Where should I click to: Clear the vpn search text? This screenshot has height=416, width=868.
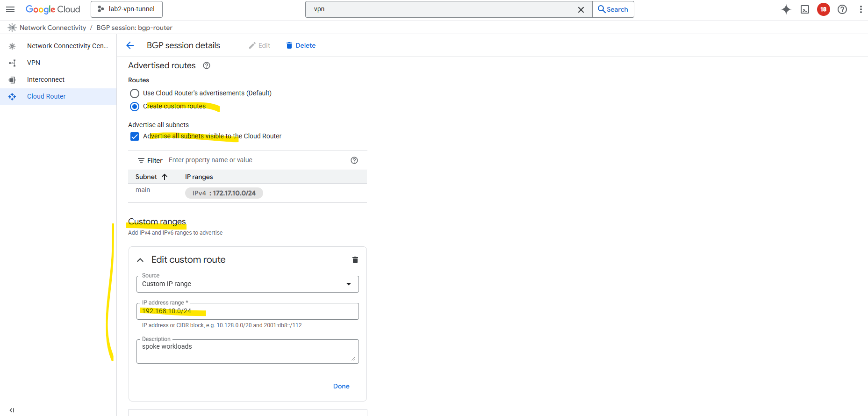tap(581, 10)
